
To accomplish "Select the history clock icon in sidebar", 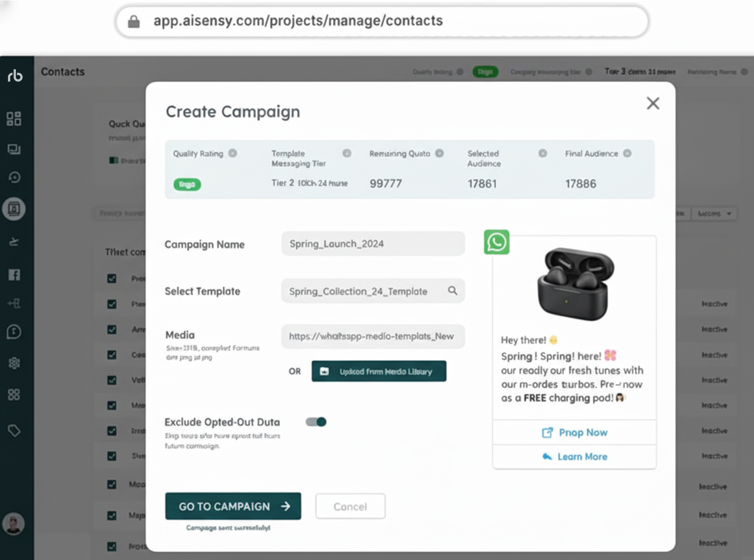I will point(15,178).
